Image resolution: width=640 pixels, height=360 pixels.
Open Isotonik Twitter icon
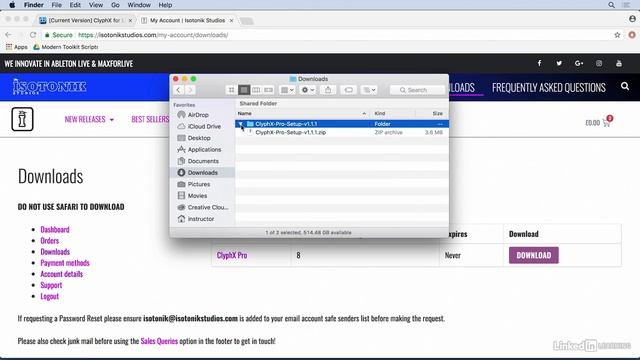pyautogui.click(x=559, y=63)
